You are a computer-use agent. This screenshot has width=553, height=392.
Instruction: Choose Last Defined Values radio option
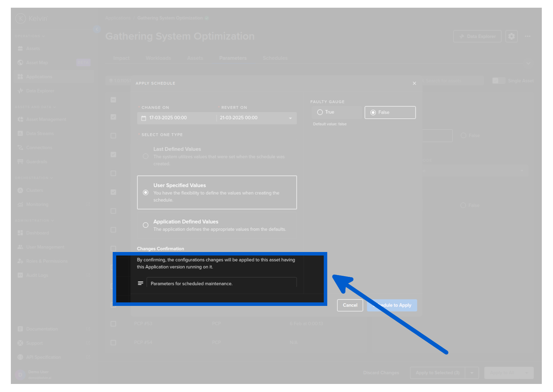[x=146, y=156]
